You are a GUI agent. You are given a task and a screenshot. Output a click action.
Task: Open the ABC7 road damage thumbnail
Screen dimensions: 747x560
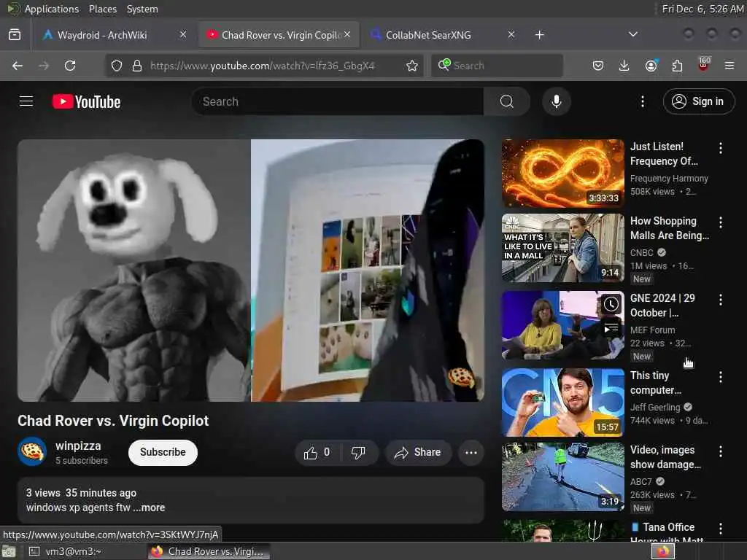[562, 477]
